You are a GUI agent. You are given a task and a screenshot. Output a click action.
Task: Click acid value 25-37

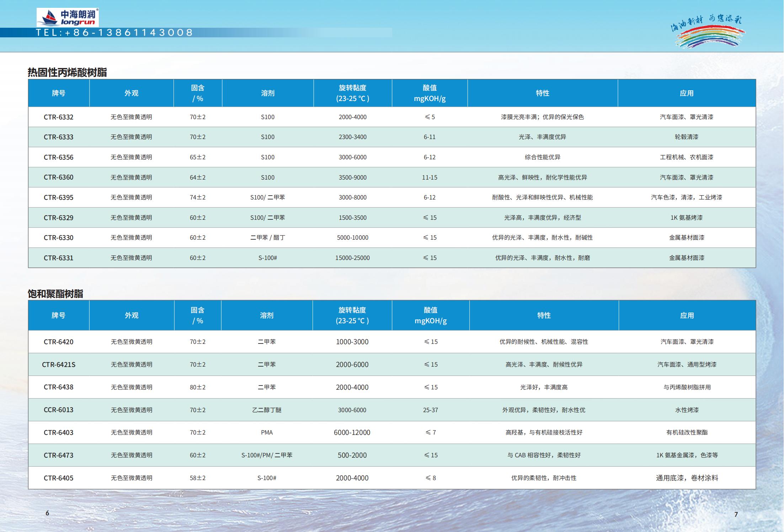(x=430, y=410)
